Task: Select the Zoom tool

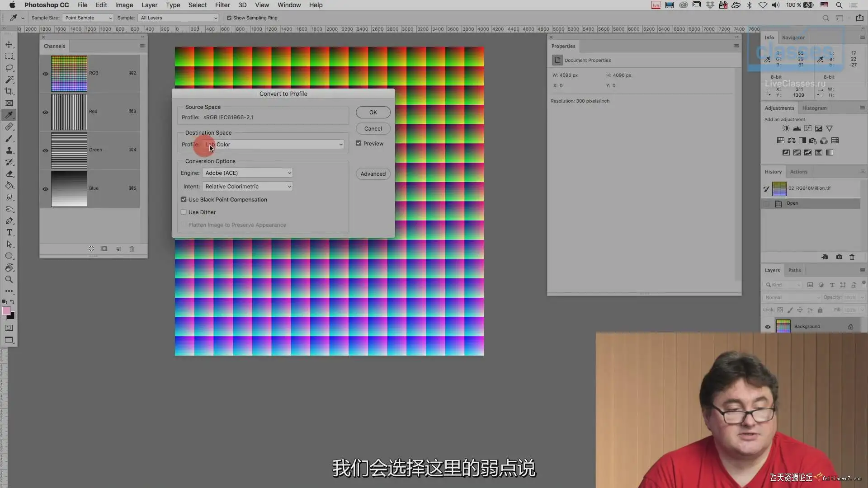Action: click(x=9, y=279)
